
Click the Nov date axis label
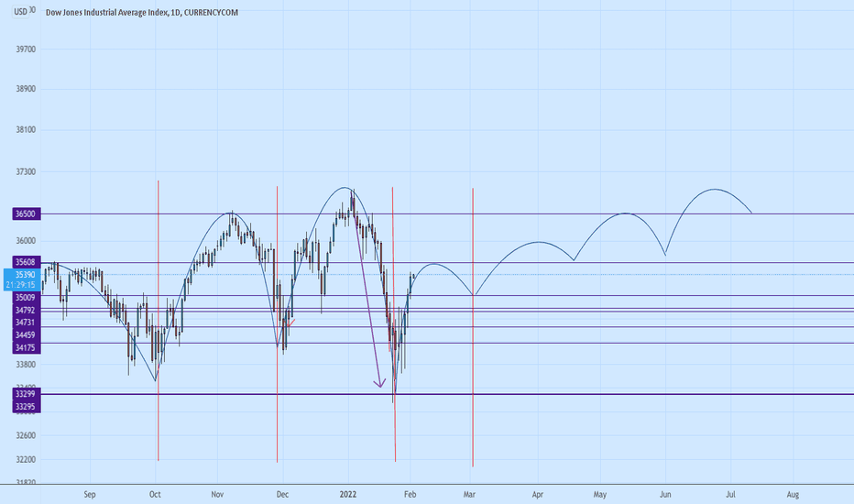pos(217,494)
